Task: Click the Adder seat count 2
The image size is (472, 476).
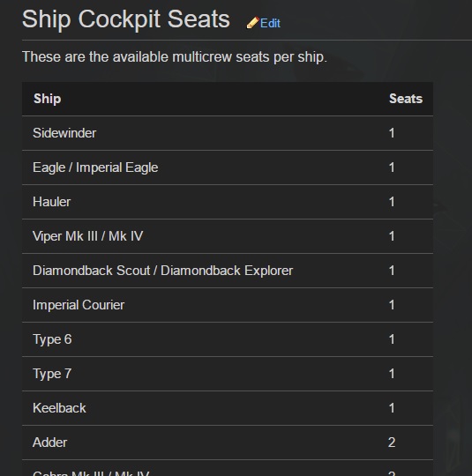Action: 392,443
